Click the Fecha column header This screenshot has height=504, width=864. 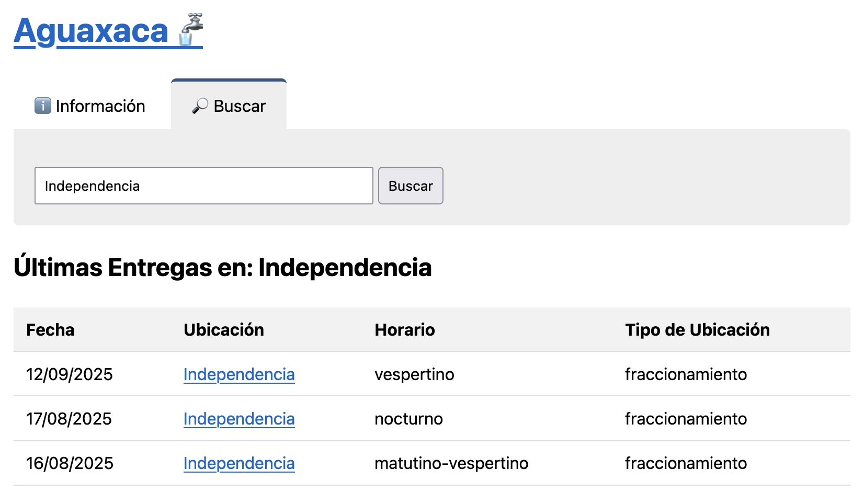(x=50, y=330)
